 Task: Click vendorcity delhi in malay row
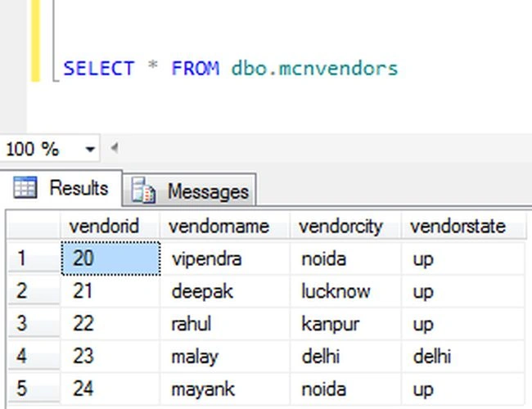(x=345, y=356)
